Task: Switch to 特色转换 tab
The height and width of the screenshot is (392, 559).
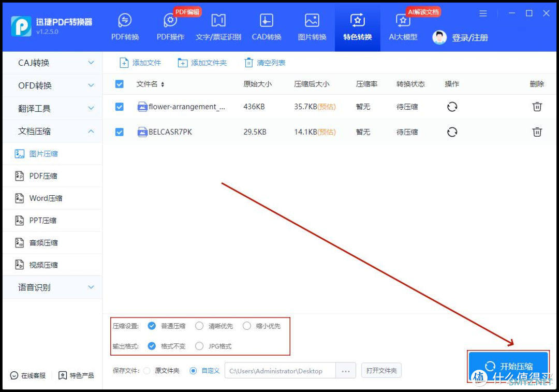Action: pos(358,27)
